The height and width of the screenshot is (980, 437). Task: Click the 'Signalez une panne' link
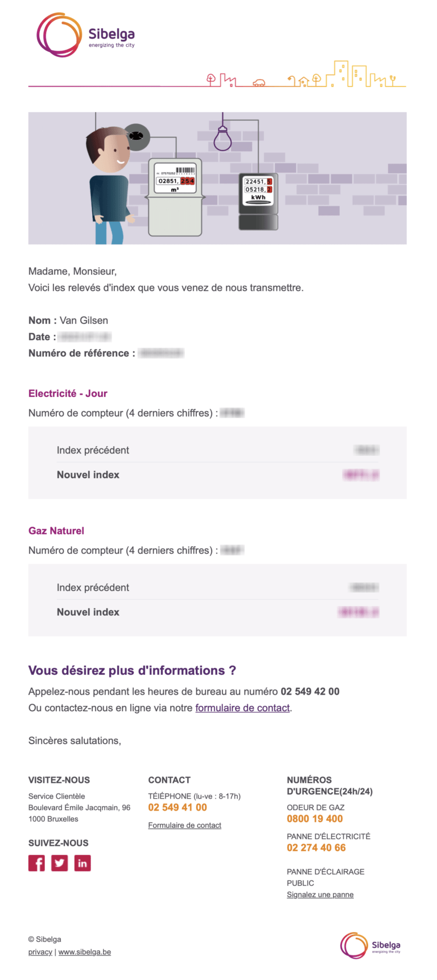(320, 894)
